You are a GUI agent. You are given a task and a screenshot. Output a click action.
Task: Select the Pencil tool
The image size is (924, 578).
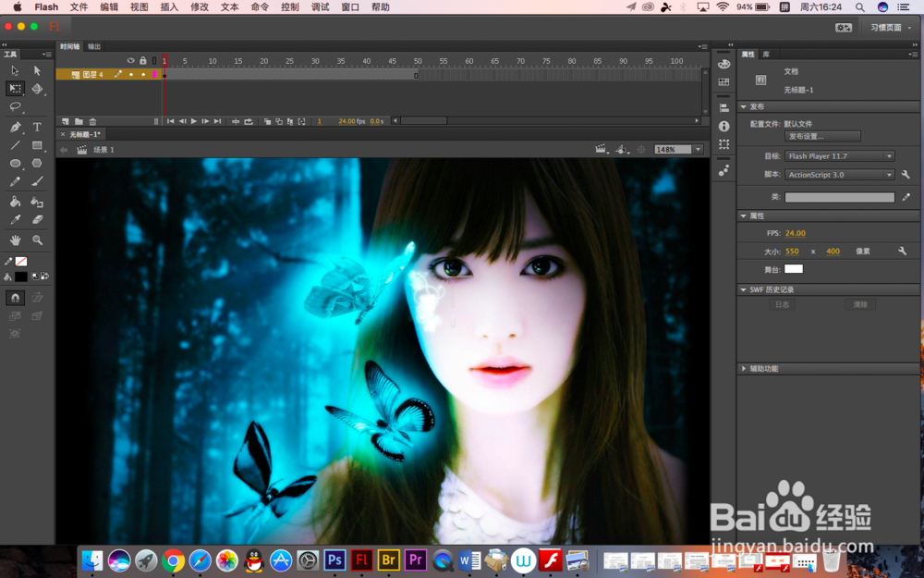[16, 182]
